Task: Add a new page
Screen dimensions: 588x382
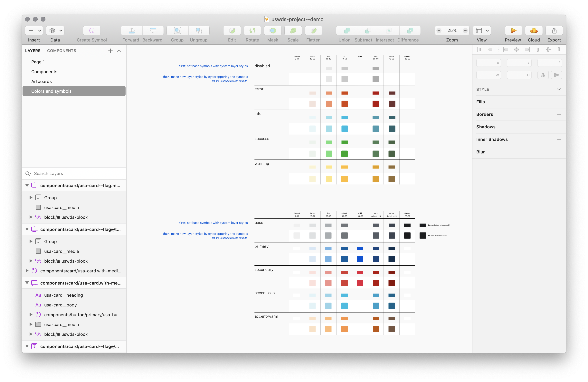Action: 110,51
